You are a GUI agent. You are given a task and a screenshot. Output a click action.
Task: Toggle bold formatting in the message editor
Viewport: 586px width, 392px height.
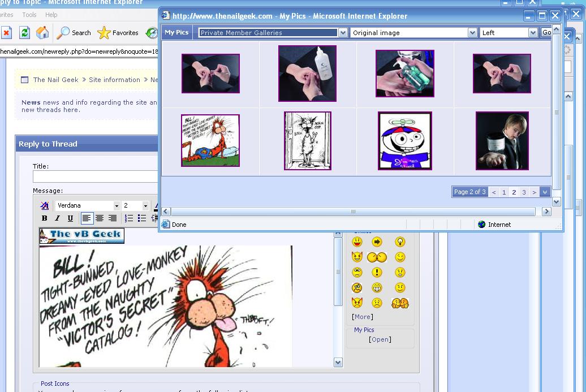[x=45, y=218]
